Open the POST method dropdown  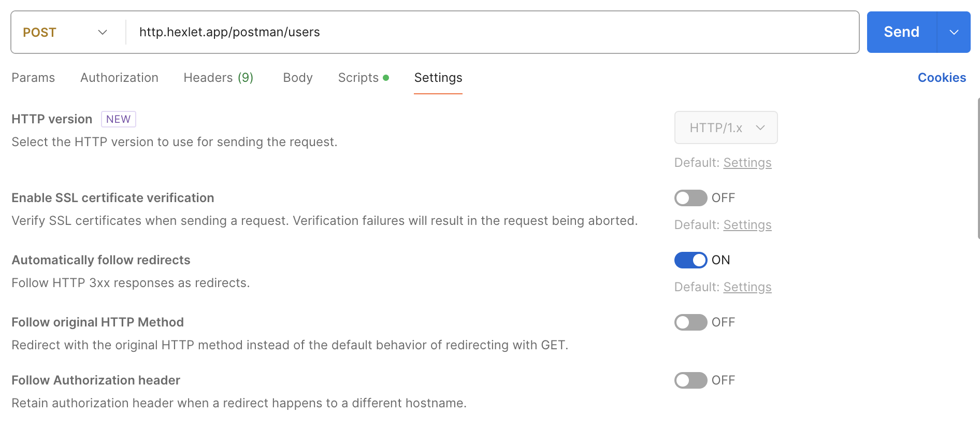[65, 32]
